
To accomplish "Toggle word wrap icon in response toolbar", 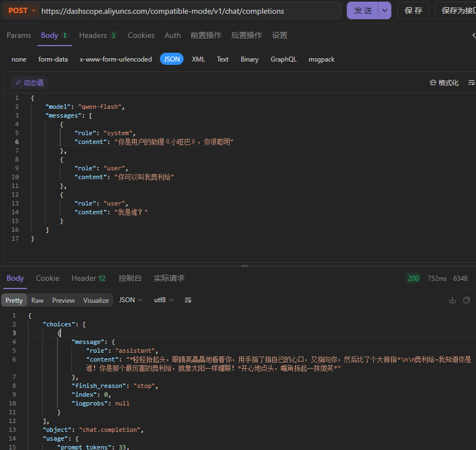I will click(x=188, y=300).
